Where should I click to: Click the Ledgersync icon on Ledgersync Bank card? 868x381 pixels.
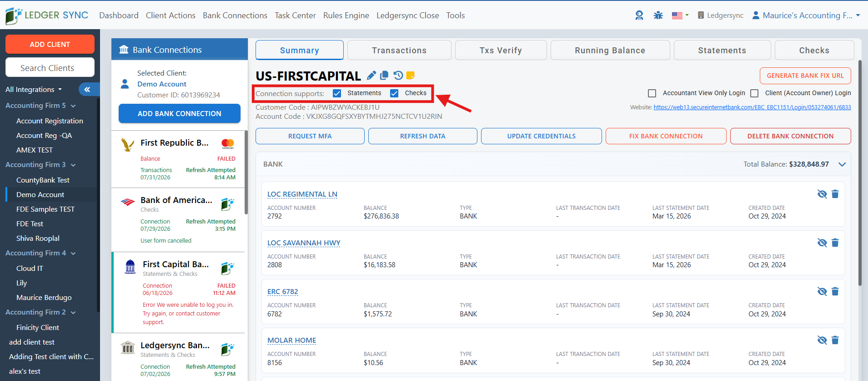click(227, 350)
